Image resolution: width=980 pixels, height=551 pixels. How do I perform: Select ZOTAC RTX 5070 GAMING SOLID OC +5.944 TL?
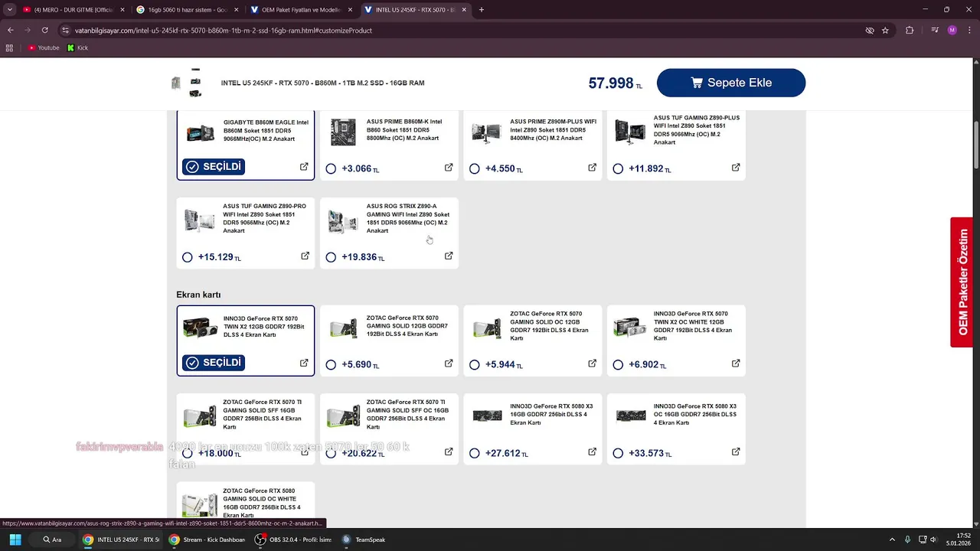click(x=475, y=365)
